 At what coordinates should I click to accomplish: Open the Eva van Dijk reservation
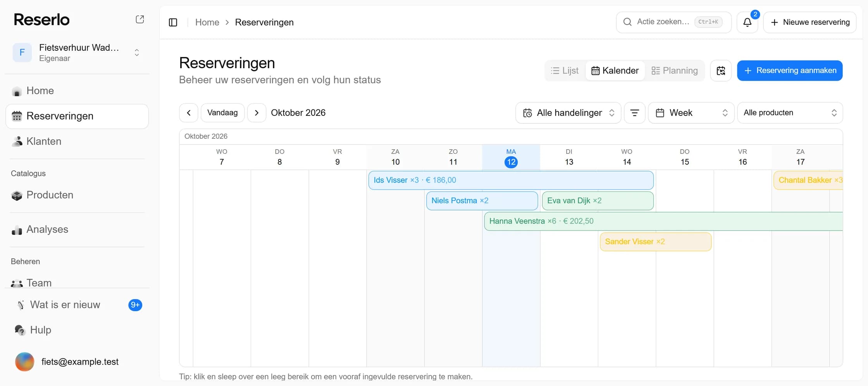[598, 201]
